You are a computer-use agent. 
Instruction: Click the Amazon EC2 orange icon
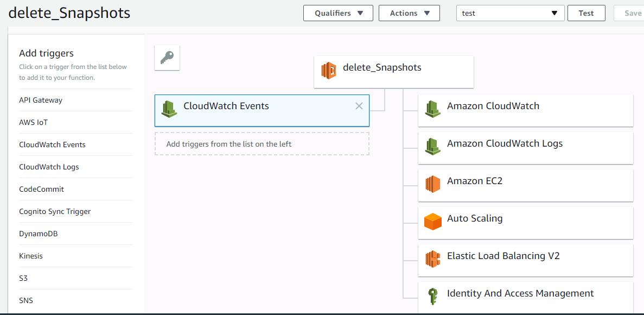pos(432,184)
